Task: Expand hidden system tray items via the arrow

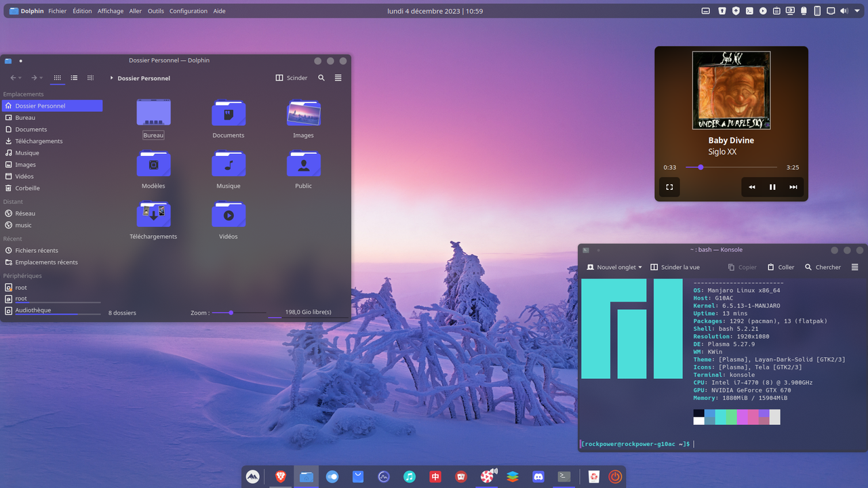Action: coord(857,11)
